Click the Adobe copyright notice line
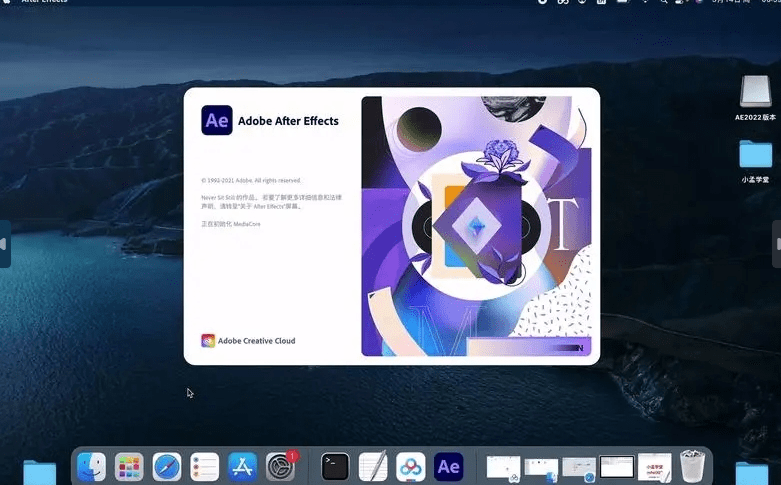The height and width of the screenshot is (485, 781). pyautogui.click(x=251, y=180)
